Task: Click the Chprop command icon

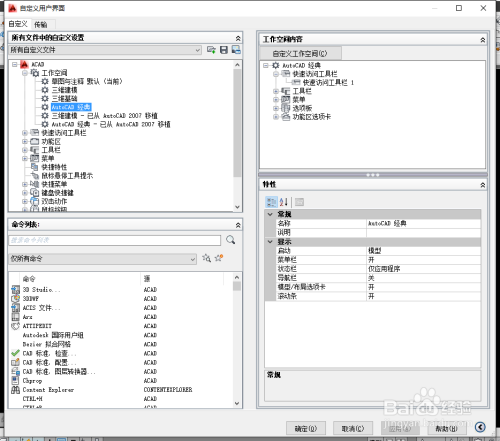Action: tap(15, 380)
